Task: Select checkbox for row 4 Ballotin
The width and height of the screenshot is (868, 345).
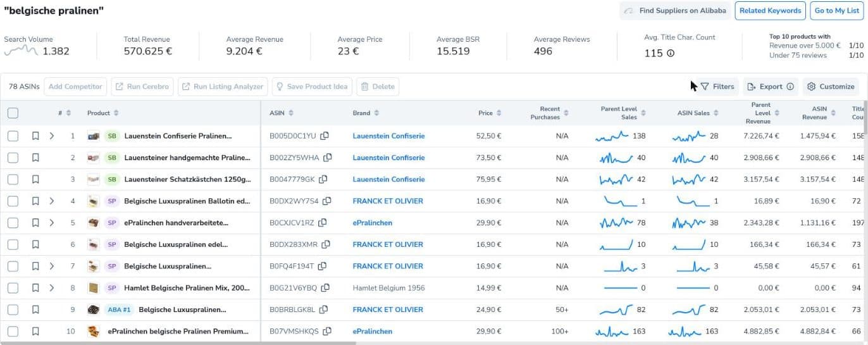Action: pyautogui.click(x=13, y=201)
